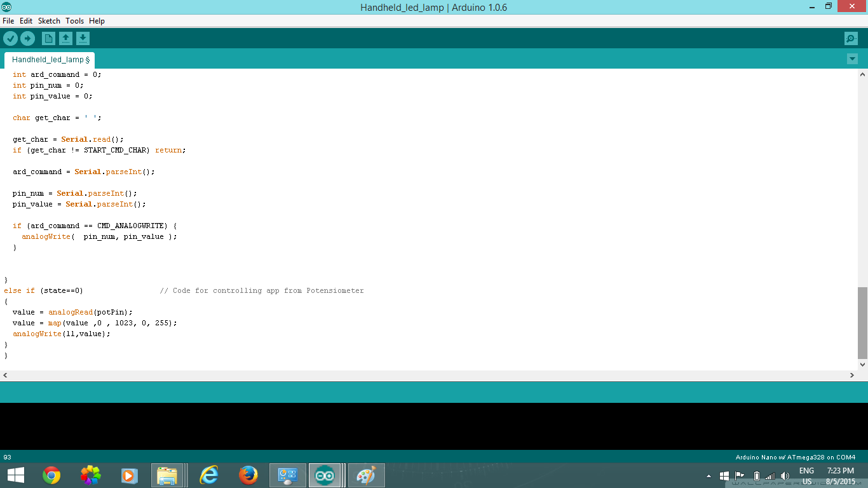868x488 pixels.
Task: Click the editor scroll down arrow
Action: (x=862, y=365)
